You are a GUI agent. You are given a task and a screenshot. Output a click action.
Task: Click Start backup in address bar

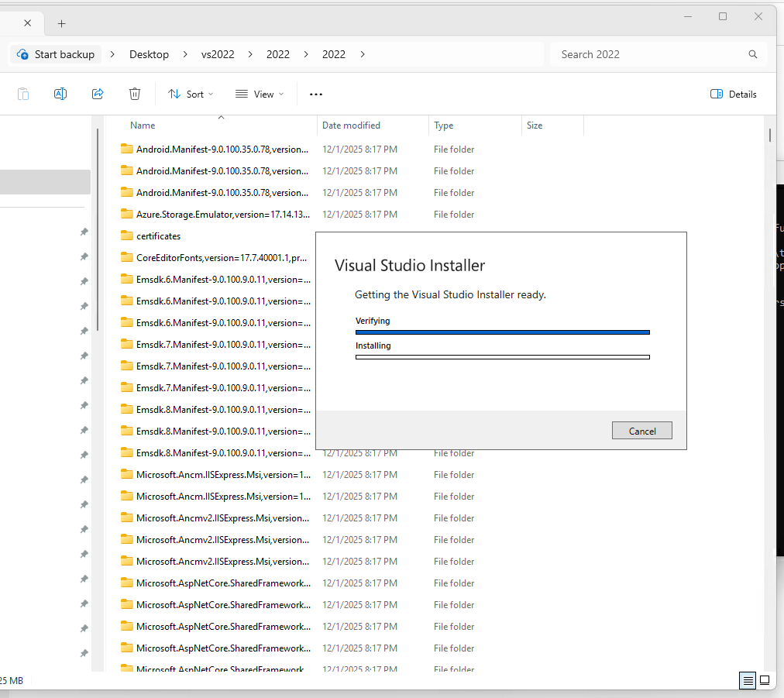[56, 54]
